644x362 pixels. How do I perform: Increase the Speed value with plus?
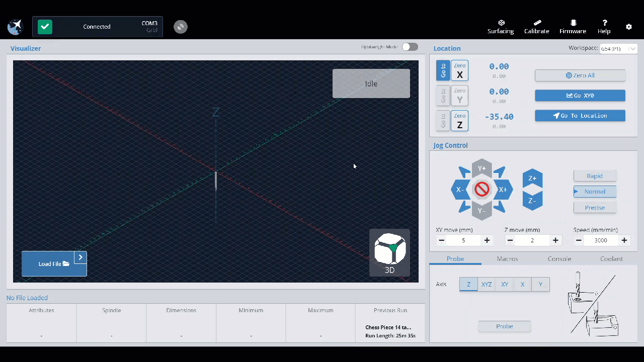pos(624,240)
